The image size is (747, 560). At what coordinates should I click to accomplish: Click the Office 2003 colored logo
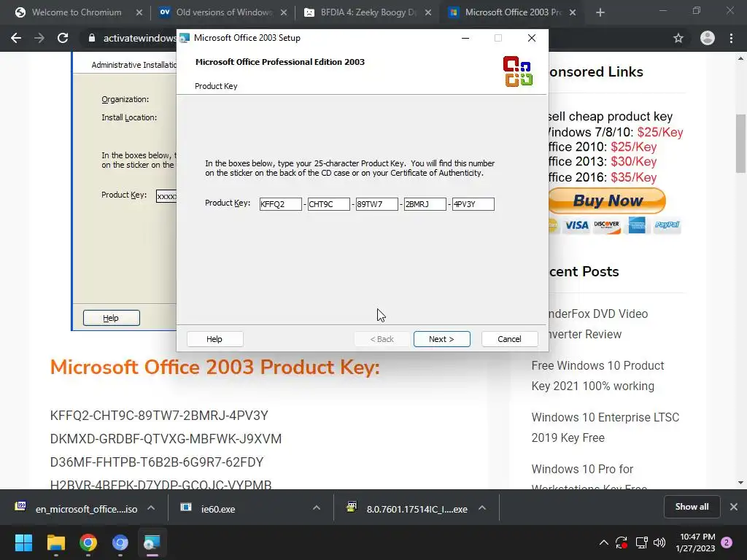point(518,71)
